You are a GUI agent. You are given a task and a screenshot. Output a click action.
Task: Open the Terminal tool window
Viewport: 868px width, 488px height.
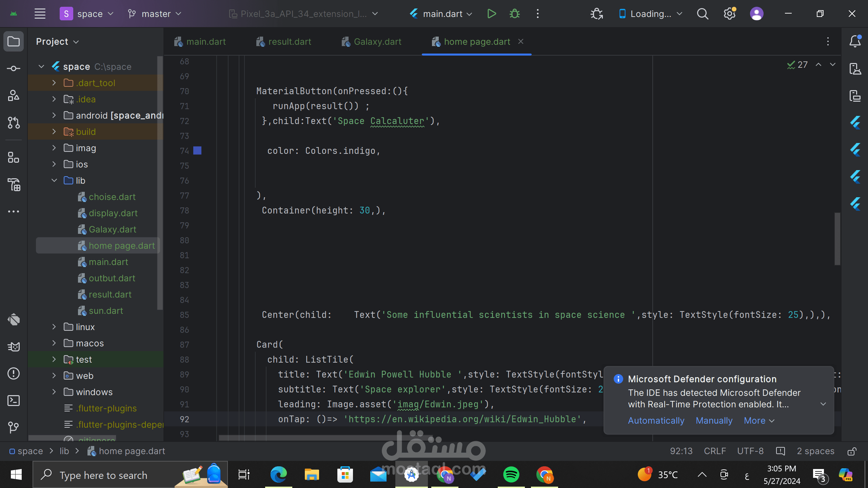point(14,401)
